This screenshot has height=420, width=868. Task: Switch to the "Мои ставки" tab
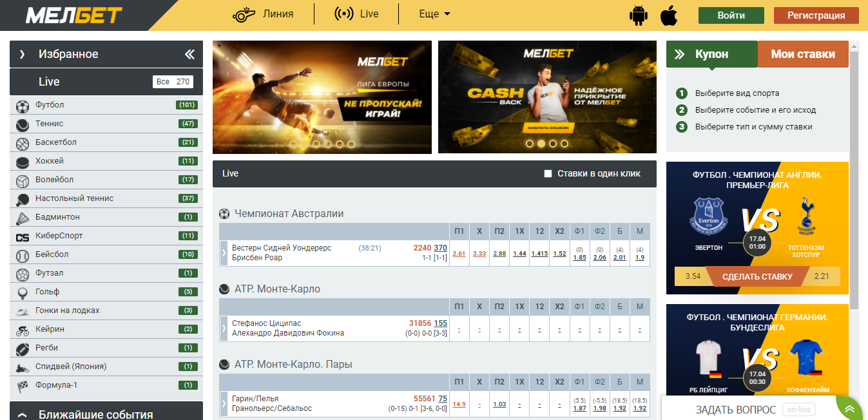pos(803,55)
